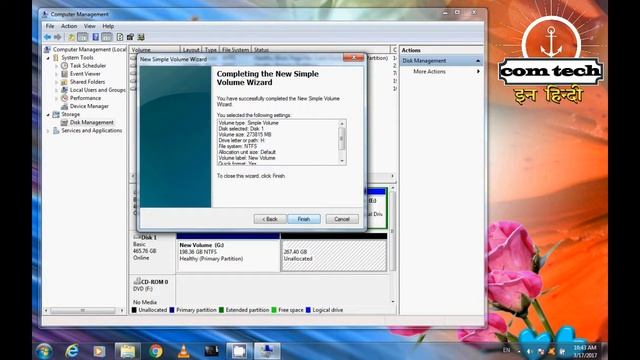Select the Computer Management taskbar button
Image resolution: width=640 pixels, height=360 pixels.
click(x=267, y=351)
